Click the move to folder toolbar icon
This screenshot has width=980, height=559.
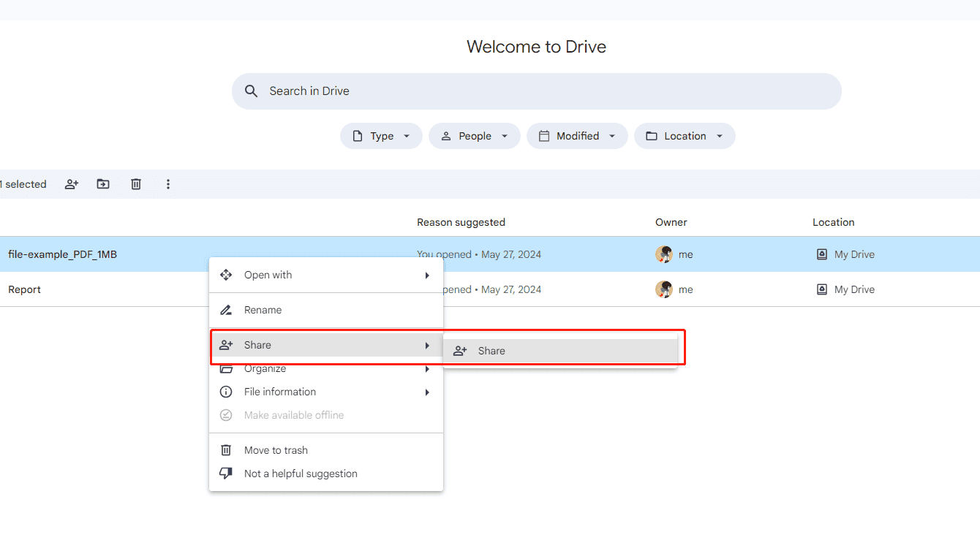[x=103, y=184]
